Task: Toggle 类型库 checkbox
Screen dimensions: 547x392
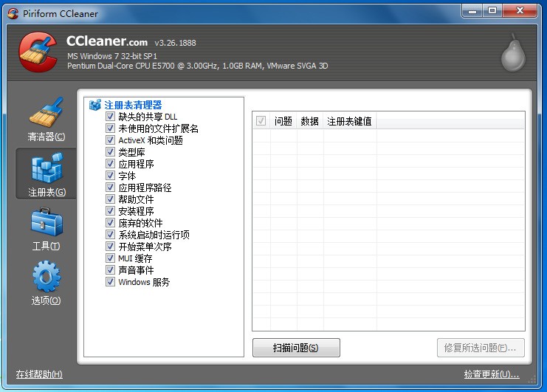Action: (110, 152)
